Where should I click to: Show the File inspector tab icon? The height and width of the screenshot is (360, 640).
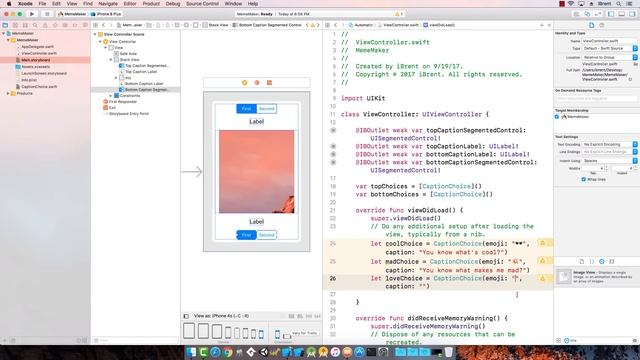pyautogui.click(x=591, y=25)
